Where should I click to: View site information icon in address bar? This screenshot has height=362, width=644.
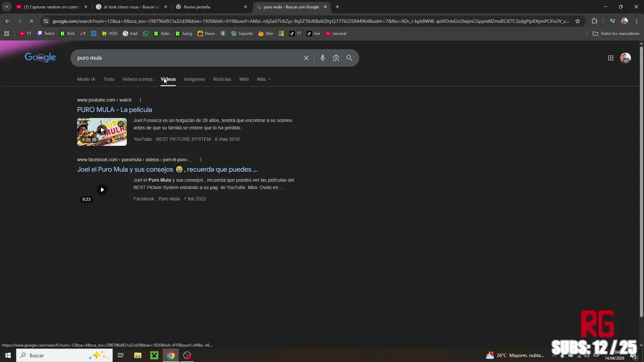(46, 21)
